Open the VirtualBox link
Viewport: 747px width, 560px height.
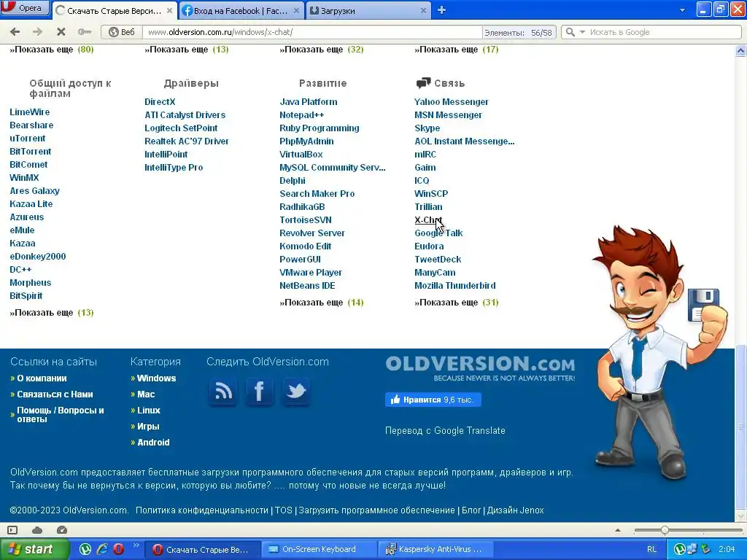pyautogui.click(x=301, y=155)
